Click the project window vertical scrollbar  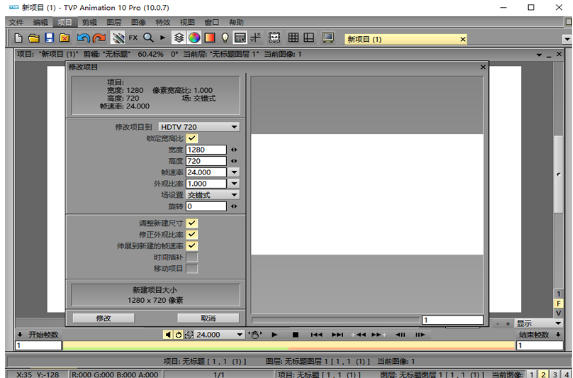pos(558,174)
